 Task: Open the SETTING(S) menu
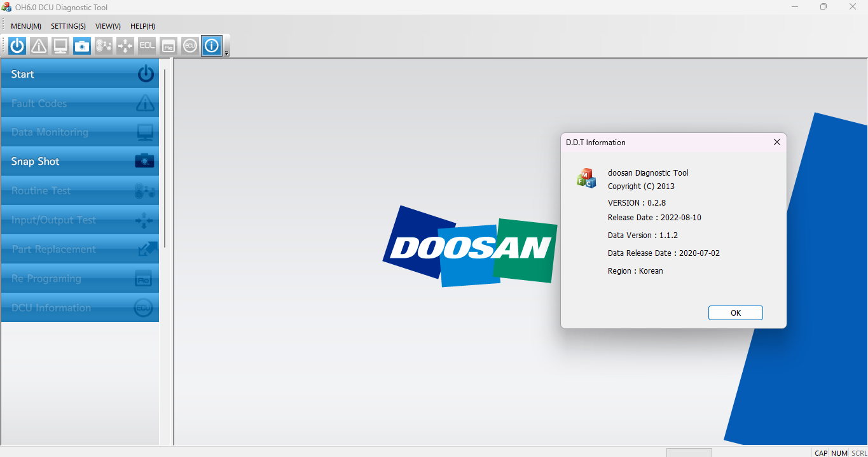click(68, 26)
